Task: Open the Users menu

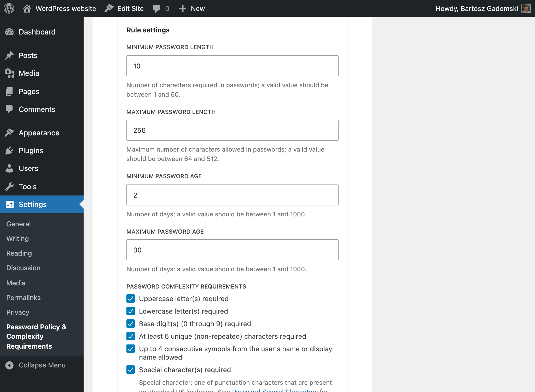Action: (42, 168)
